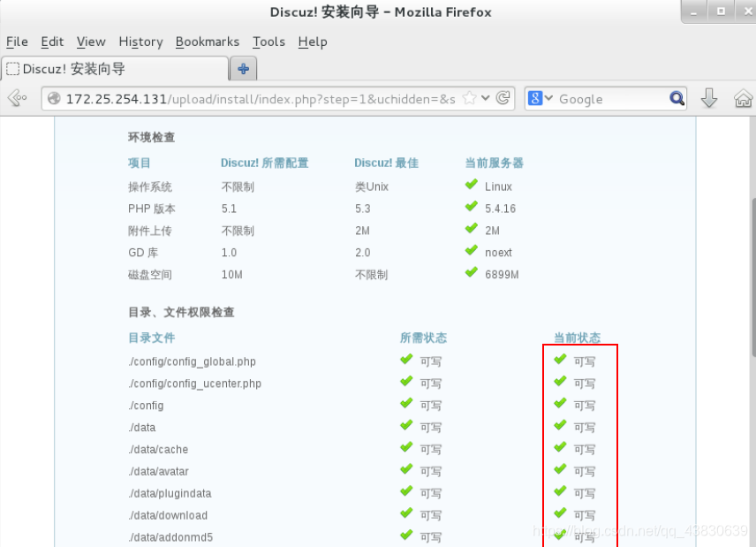Maximize the Firefox window

(721, 11)
